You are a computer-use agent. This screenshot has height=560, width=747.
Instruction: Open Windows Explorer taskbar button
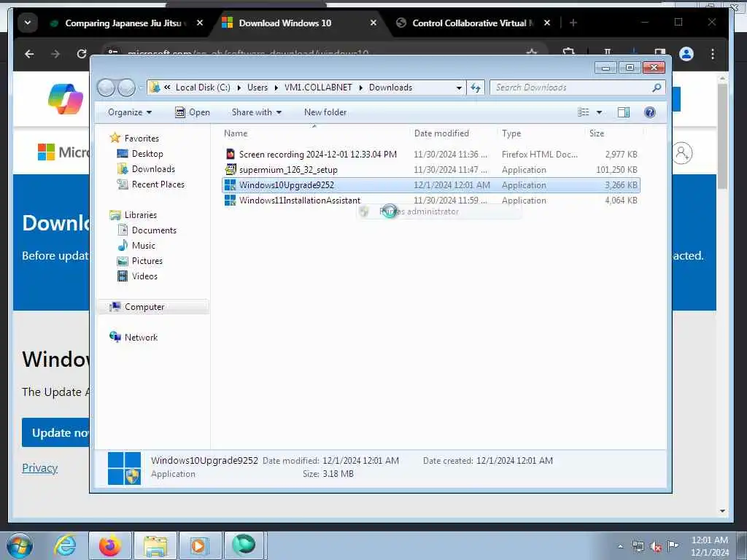click(x=155, y=545)
